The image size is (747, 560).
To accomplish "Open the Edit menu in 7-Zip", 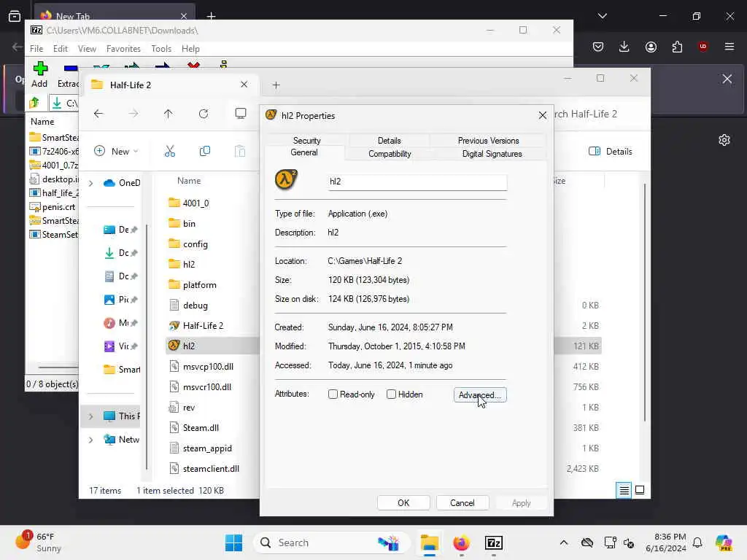I will tap(60, 49).
